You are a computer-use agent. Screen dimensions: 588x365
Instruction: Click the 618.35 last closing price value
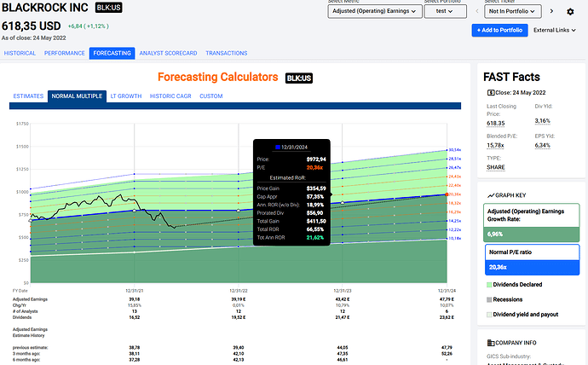click(x=496, y=124)
